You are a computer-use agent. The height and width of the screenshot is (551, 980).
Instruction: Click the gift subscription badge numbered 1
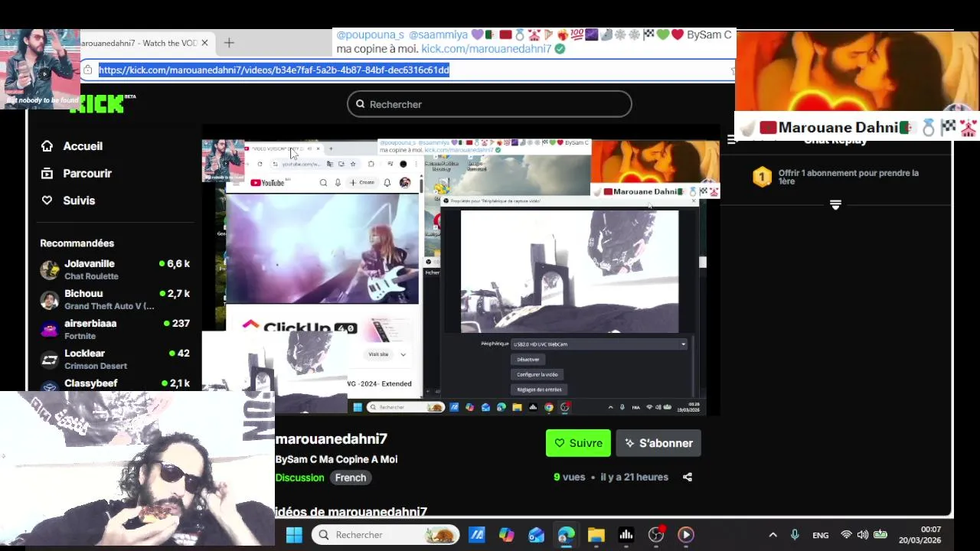(x=762, y=178)
